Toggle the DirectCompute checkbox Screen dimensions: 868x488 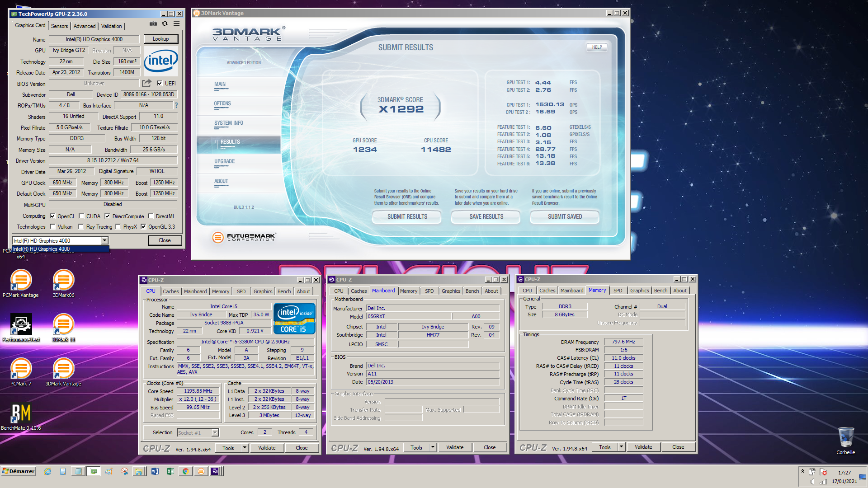click(x=108, y=216)
